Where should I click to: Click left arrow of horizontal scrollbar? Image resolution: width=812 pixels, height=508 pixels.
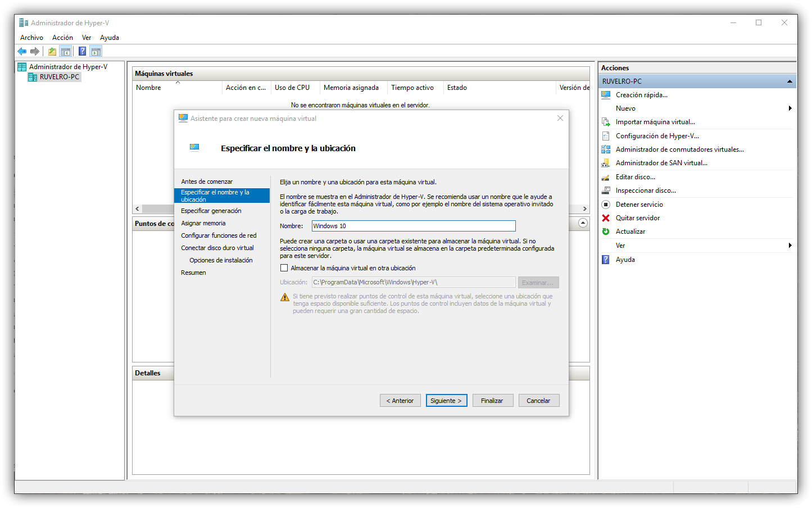pyautogui.click(x=137, y=208)
